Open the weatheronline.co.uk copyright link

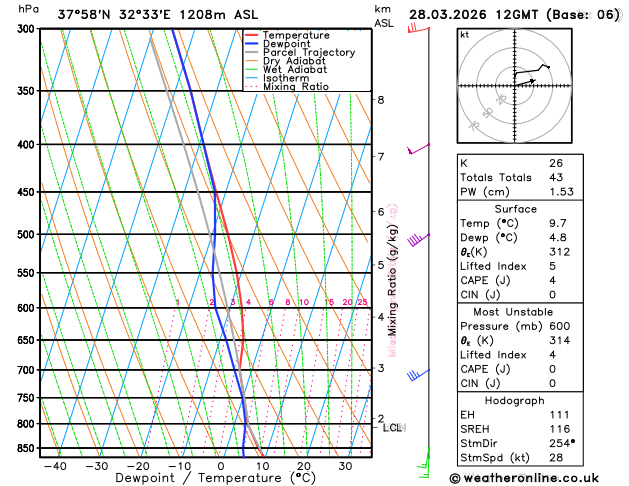pos(524,478)
